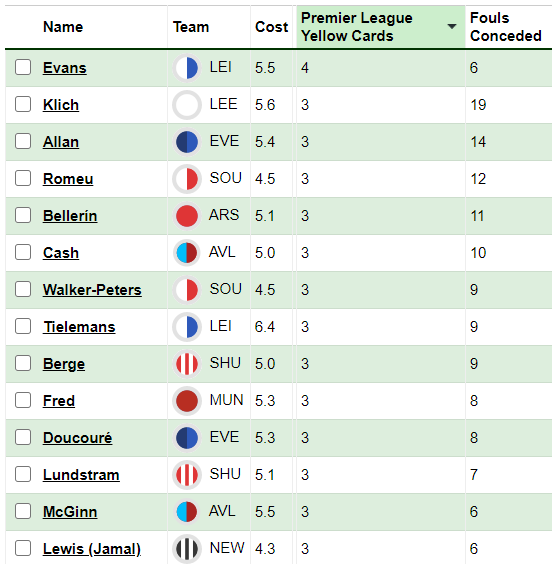This screenshot has height=564, width=556.
Task: Click the Newcastle striped badge in Lewis row
Action: click(187, 549)
